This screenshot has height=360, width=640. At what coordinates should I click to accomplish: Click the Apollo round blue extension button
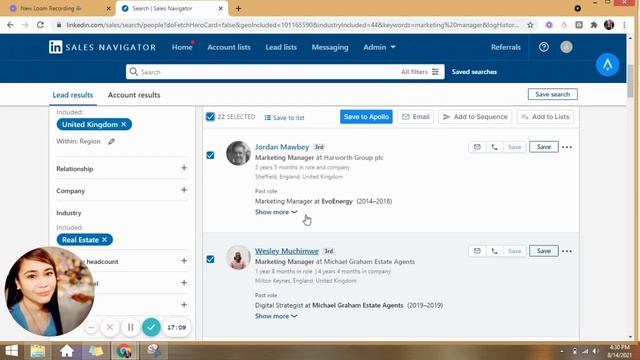point(607,64)
